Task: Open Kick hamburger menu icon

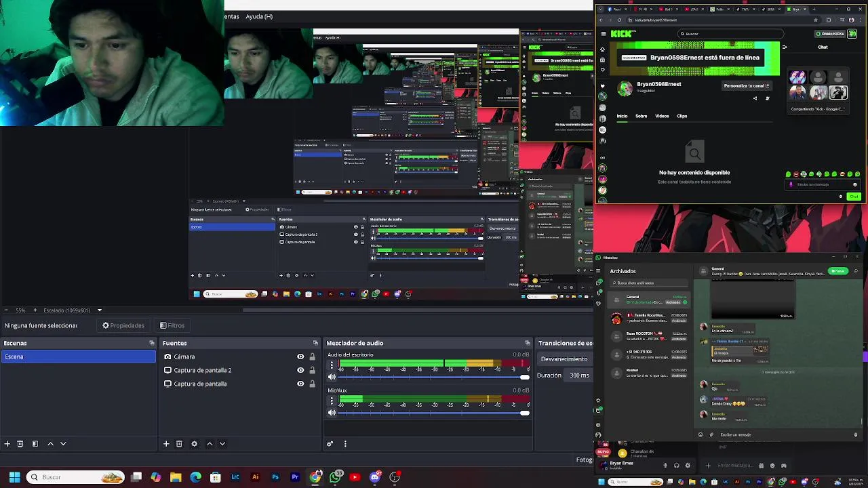Action: (603, 34)
